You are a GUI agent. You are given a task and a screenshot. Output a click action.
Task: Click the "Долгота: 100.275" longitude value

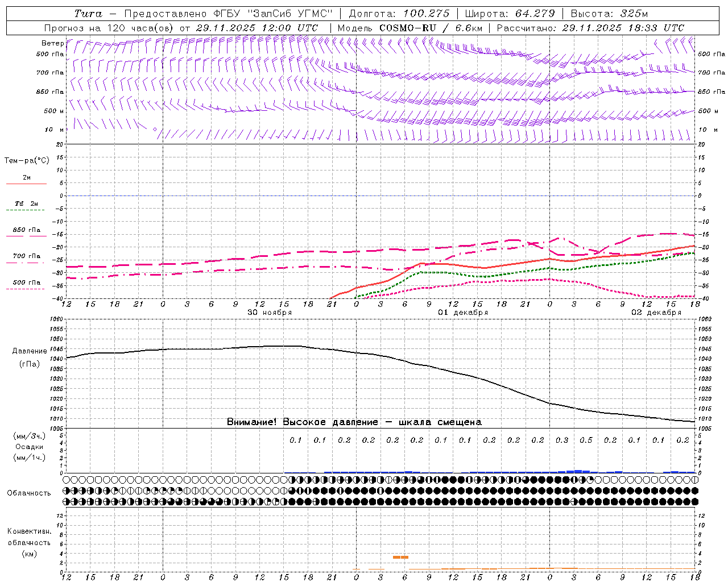399,14
